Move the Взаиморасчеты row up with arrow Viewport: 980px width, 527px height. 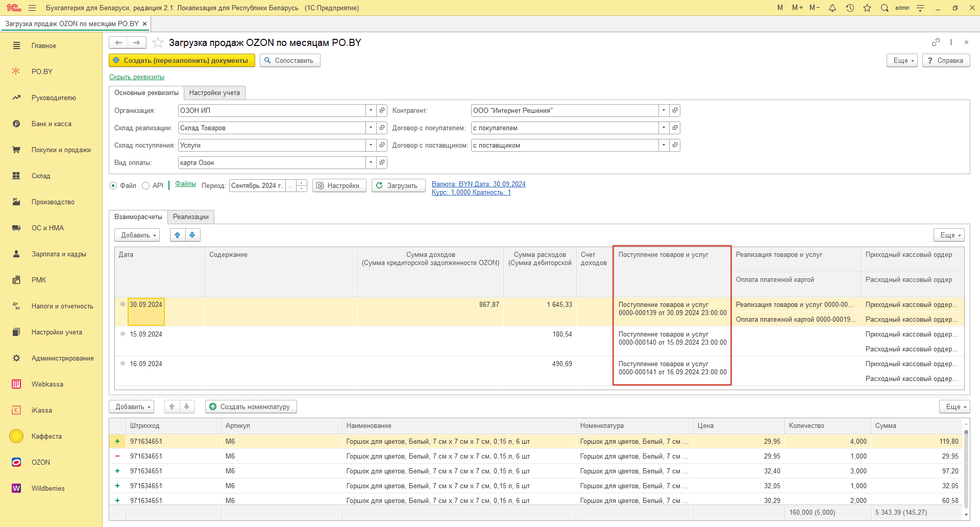click(177, 235)
